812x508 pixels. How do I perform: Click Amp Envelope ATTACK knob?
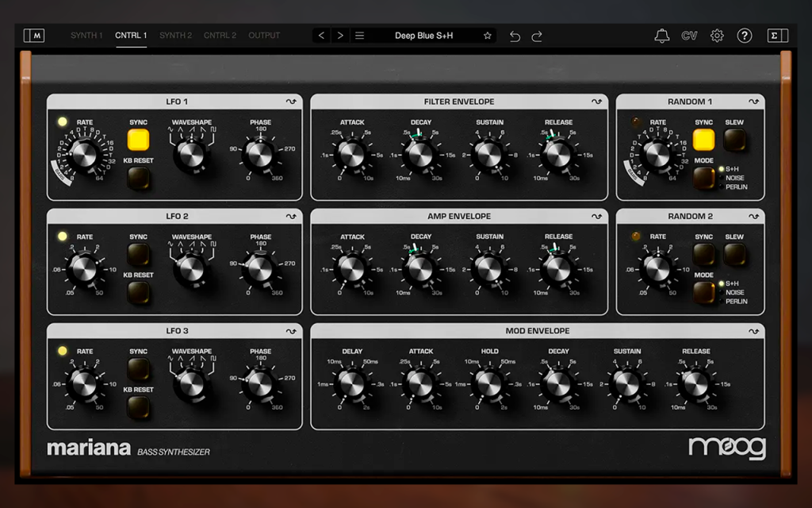351,269
